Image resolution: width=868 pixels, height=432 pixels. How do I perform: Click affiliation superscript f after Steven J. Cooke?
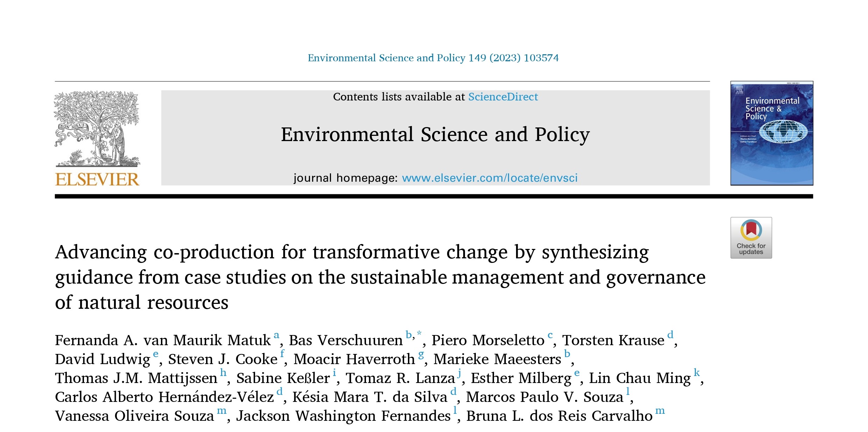point(282,353)
